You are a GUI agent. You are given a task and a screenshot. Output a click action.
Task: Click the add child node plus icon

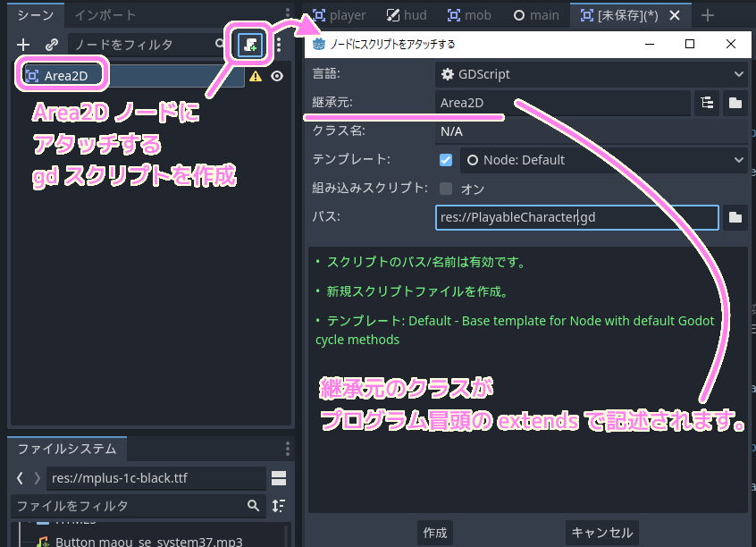(23, 43)
